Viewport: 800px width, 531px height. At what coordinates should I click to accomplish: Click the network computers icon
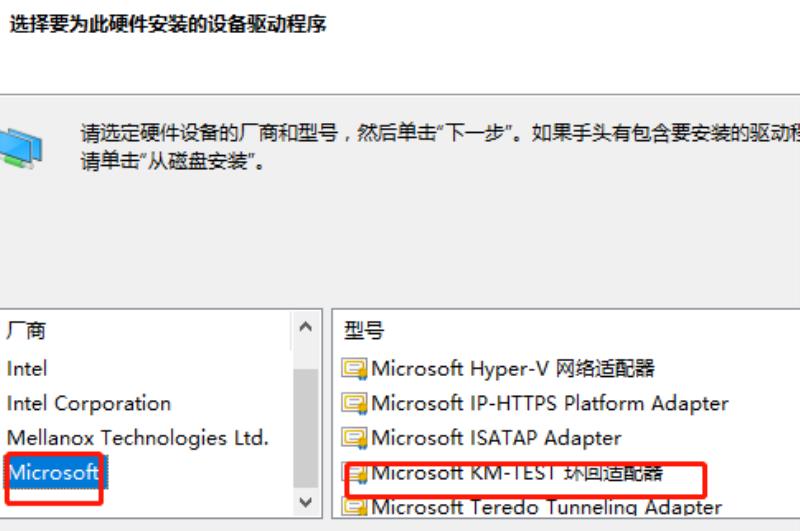click(20, 148)
